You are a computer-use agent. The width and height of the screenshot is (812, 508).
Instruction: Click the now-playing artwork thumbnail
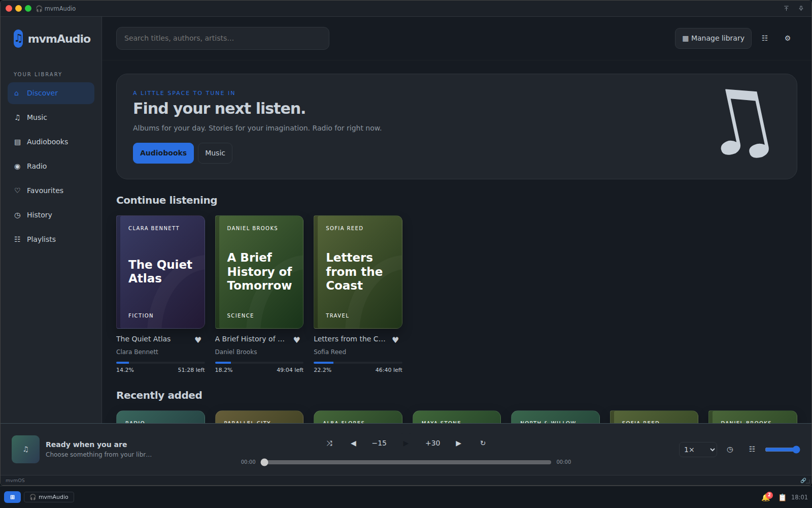(x=25, y=450)
